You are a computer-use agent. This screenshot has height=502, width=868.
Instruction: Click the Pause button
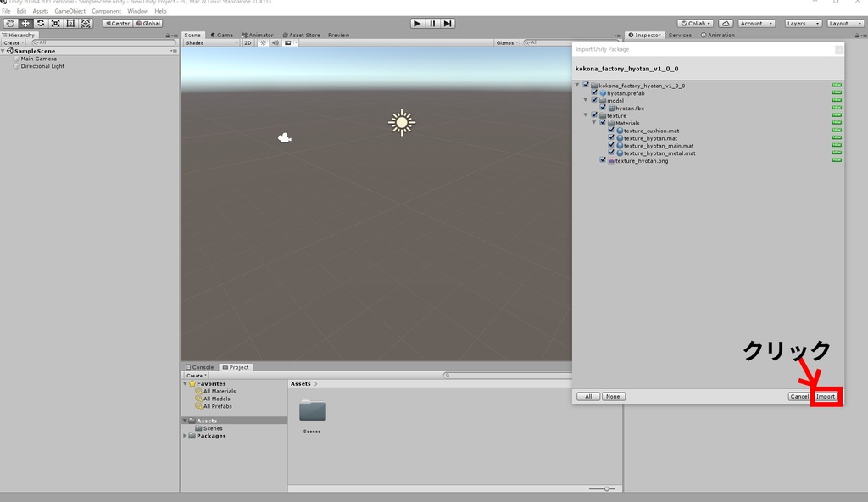pos(432,23)
